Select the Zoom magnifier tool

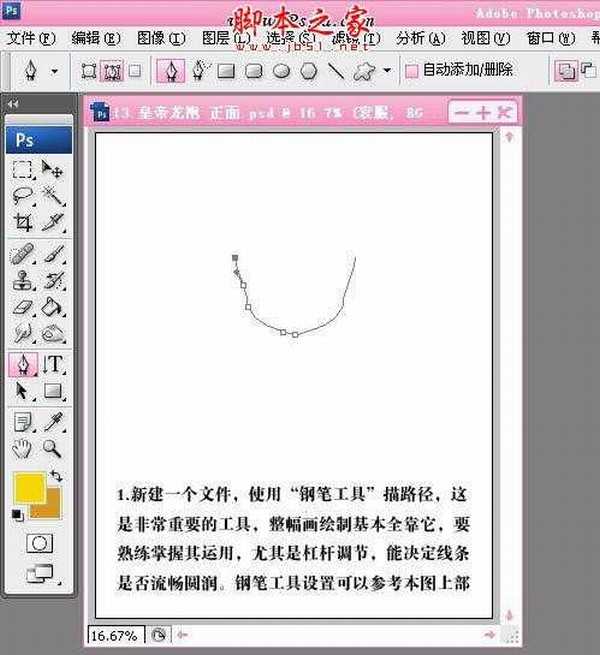point(54,448)
